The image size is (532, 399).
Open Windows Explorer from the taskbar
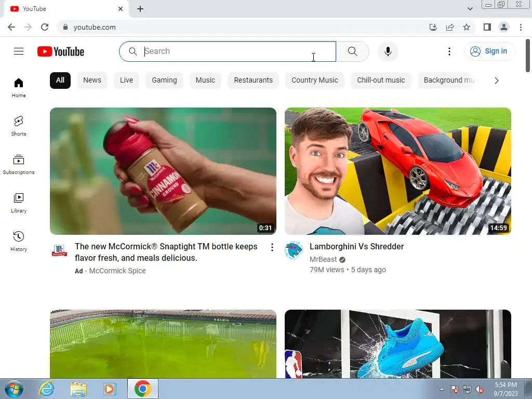78,389
